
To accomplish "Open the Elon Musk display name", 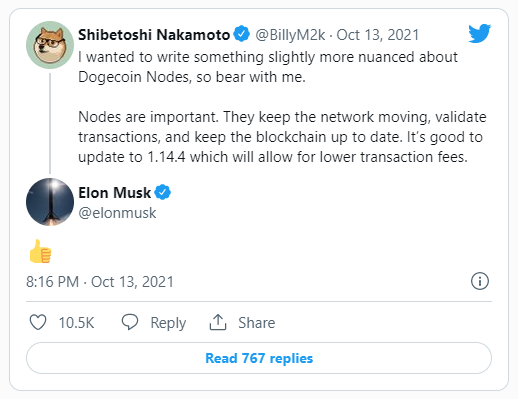I will pos(115,193).
